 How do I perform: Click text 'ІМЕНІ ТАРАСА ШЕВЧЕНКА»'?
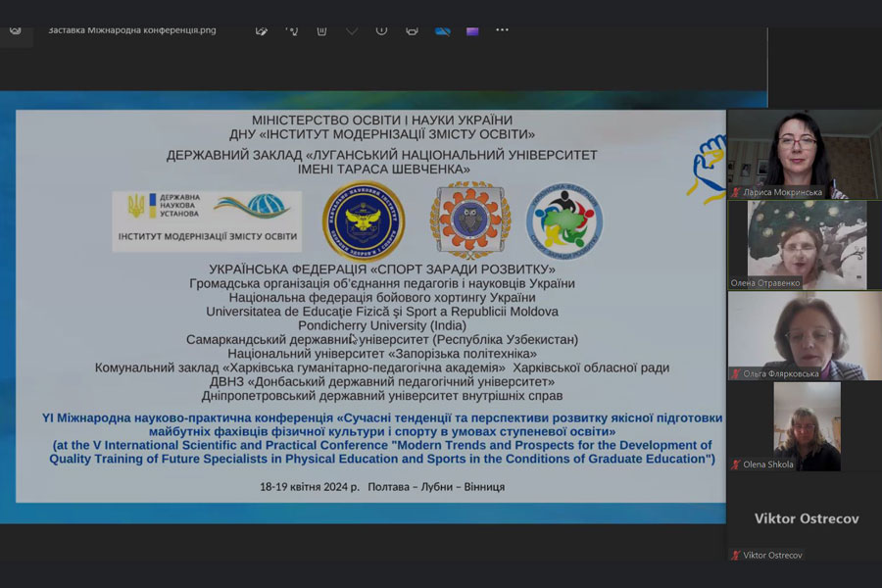(383, 170)
